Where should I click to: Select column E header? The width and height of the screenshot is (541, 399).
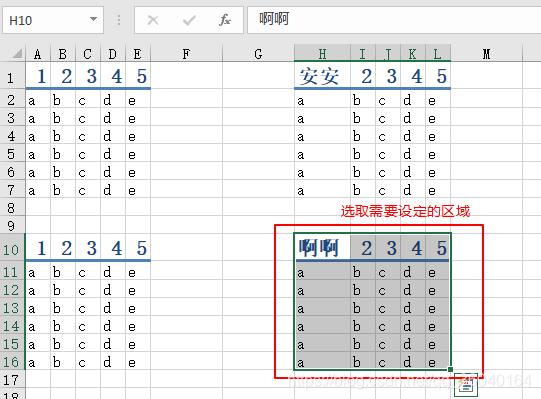point(138,54)
